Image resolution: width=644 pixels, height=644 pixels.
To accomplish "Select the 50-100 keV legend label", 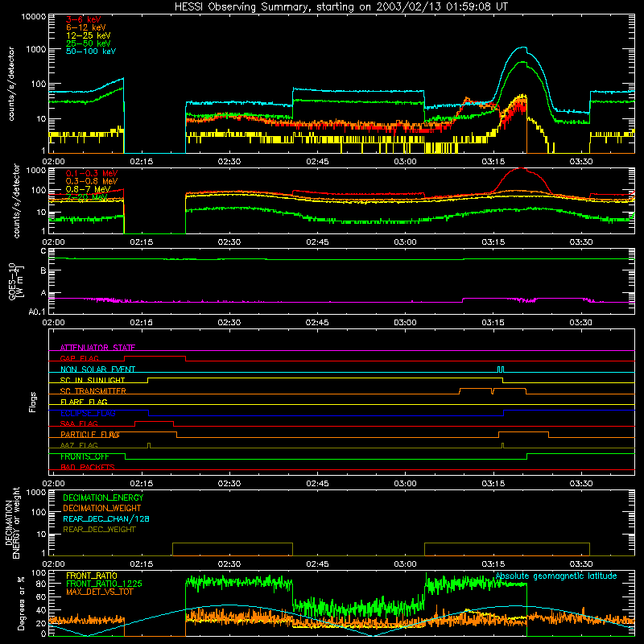I will (91, 52).
